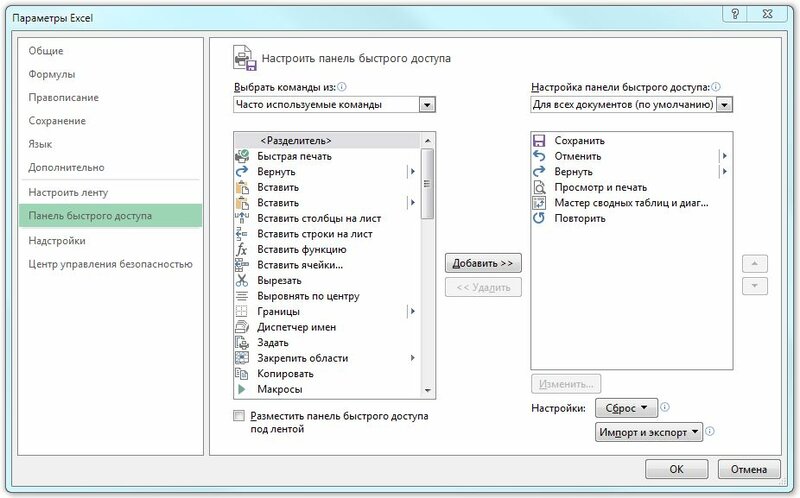Viewport: 800px width, 498px height.
Task: Select Мастер сводных таблиц и диаг... entry
Action: pos(631,203)
